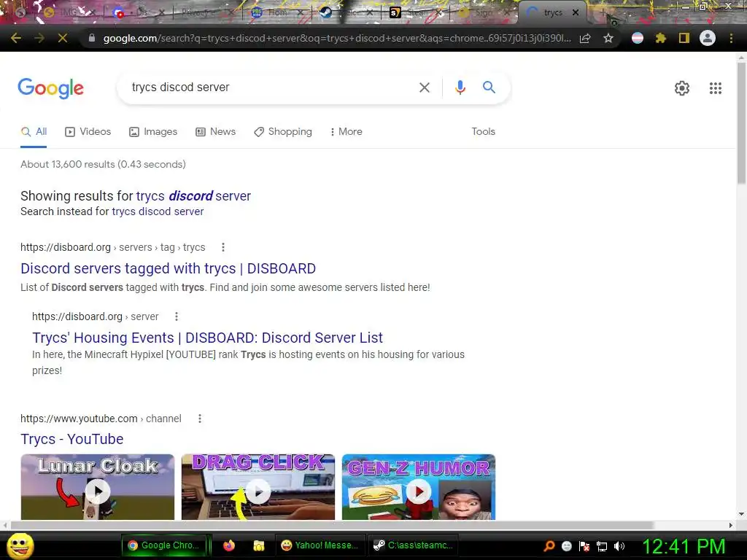The width and height of the screenshot is (747, 560).
Task: Open the Chrome three-dot menu
Action: pyautogui.click(x=731, y=38)
